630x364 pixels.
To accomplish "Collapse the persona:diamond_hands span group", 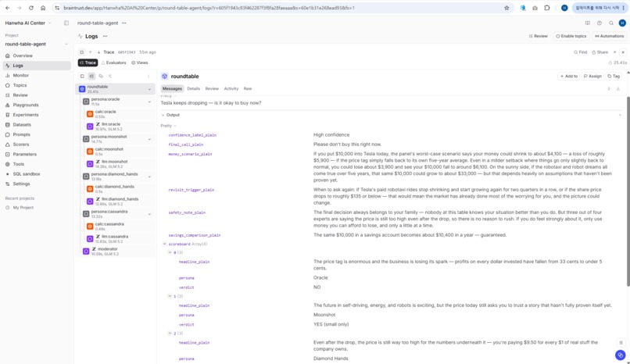I will pyautogui.click(x=149, y=177).
